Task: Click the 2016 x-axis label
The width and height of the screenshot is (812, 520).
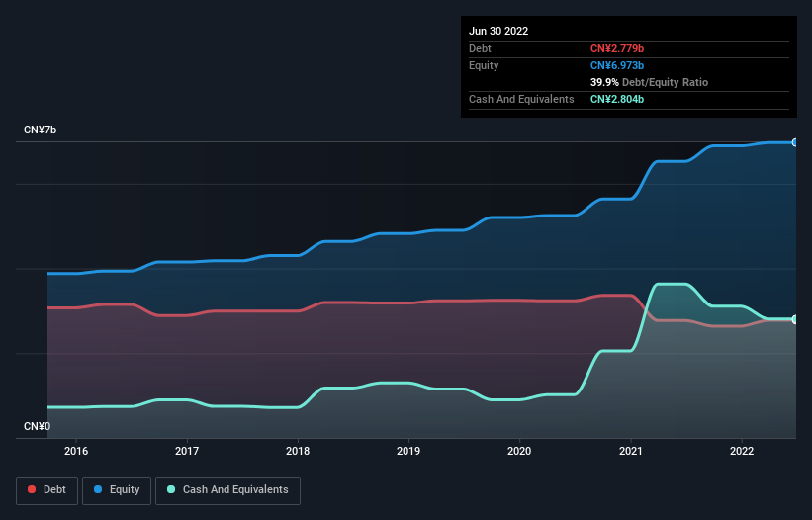Action: click(76, 451)
